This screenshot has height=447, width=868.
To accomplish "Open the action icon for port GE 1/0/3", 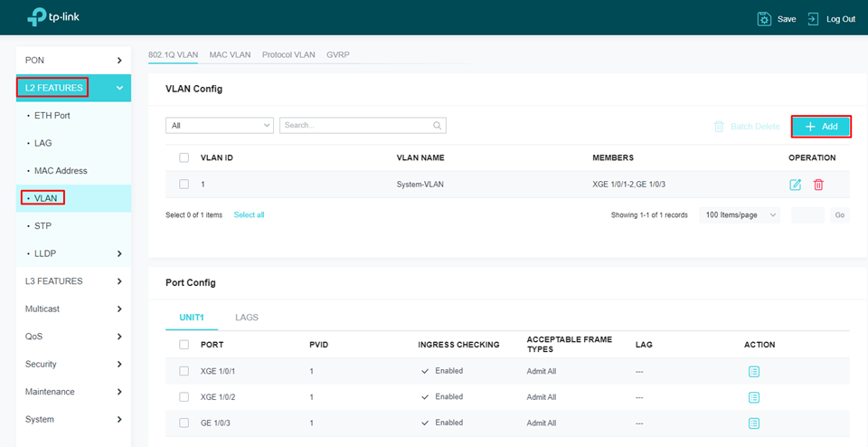I will tap(754, 423).
